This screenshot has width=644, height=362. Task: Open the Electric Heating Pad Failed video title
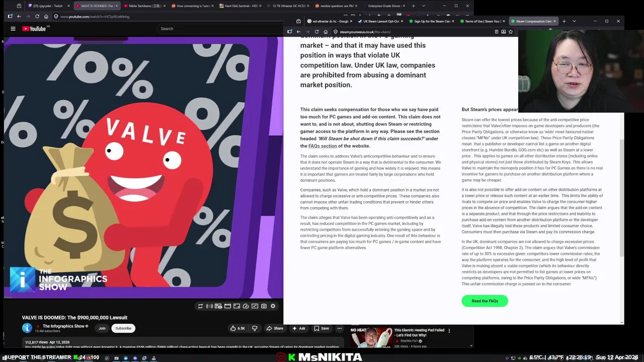[419, 332]
